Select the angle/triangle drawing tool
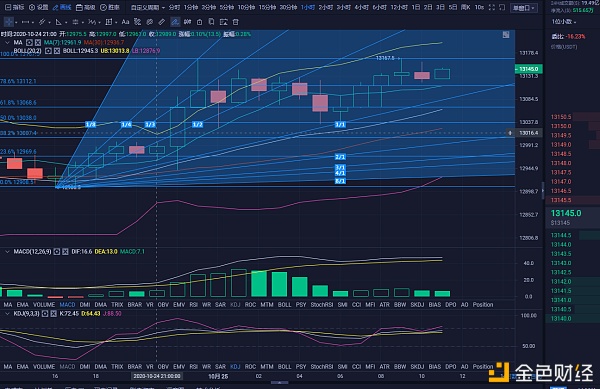The width and height of the screenshot is (600, 389). click(58, 22)
